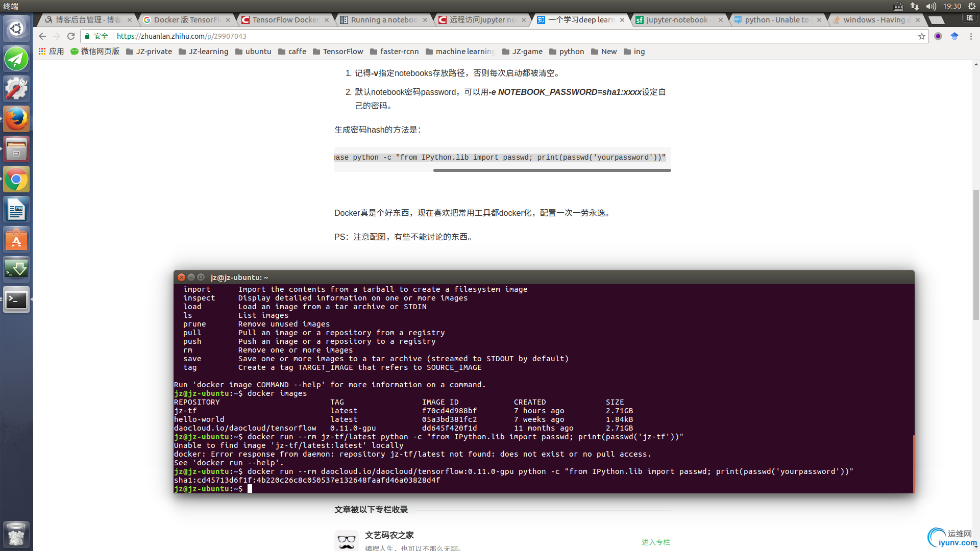
Task: Click the jz-tf repository row in terminal
Action: point(403,411)
